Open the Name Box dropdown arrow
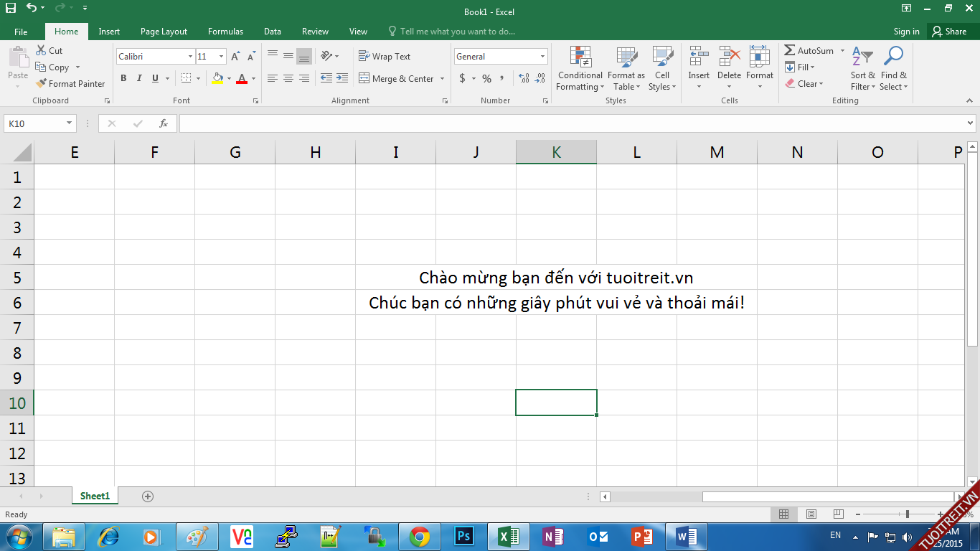 (69, 123)
